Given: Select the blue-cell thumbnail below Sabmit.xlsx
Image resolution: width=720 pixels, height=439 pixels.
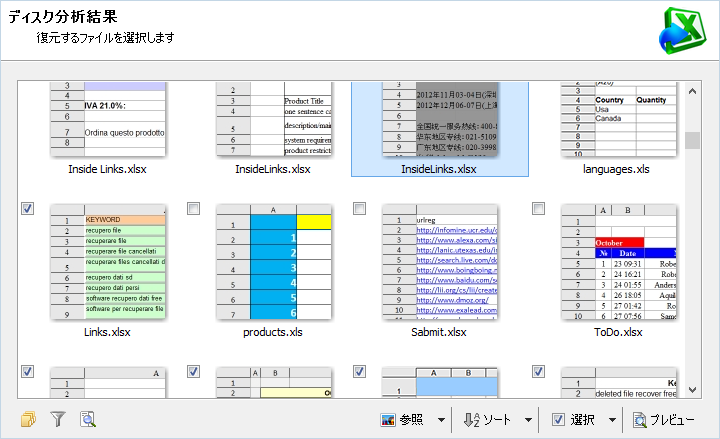Looking at the screenshot, I should [x=440, y=383].
